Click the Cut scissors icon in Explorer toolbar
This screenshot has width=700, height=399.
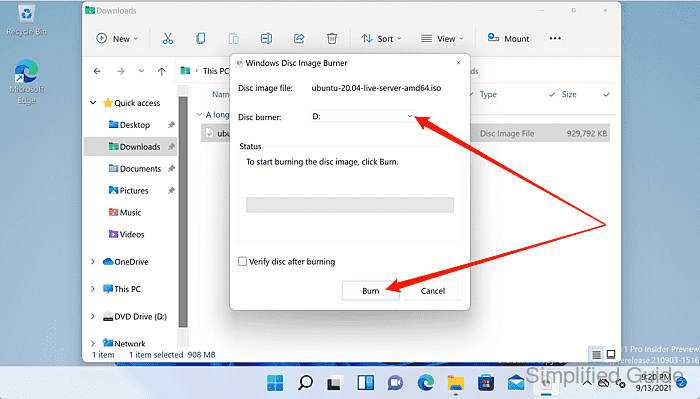[168, 39]
